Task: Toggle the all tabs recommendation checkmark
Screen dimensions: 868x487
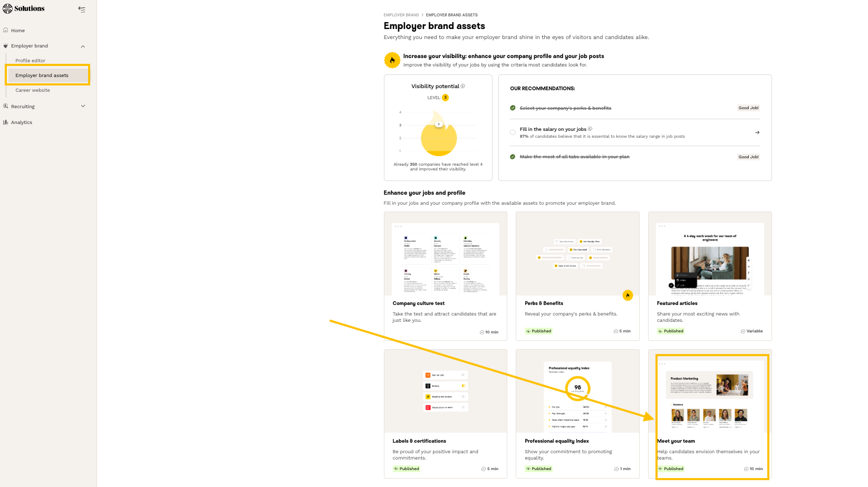Action: pos(513,157)
